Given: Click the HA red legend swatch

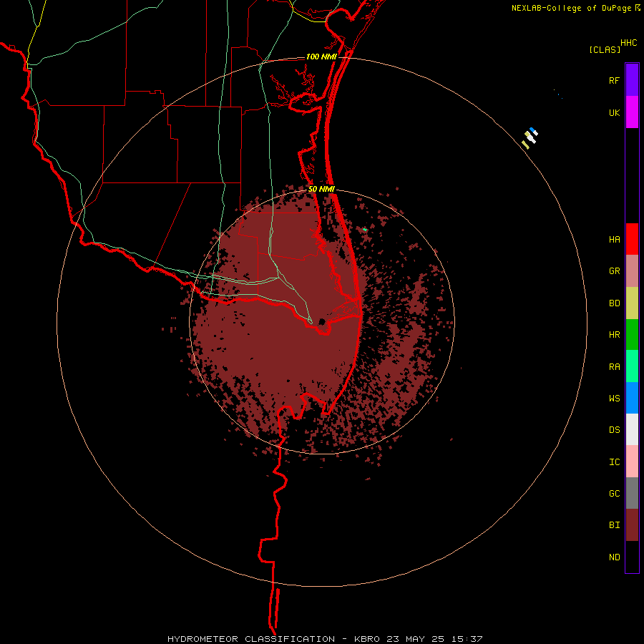Looking at the screenshot, I should pos(632,239).
